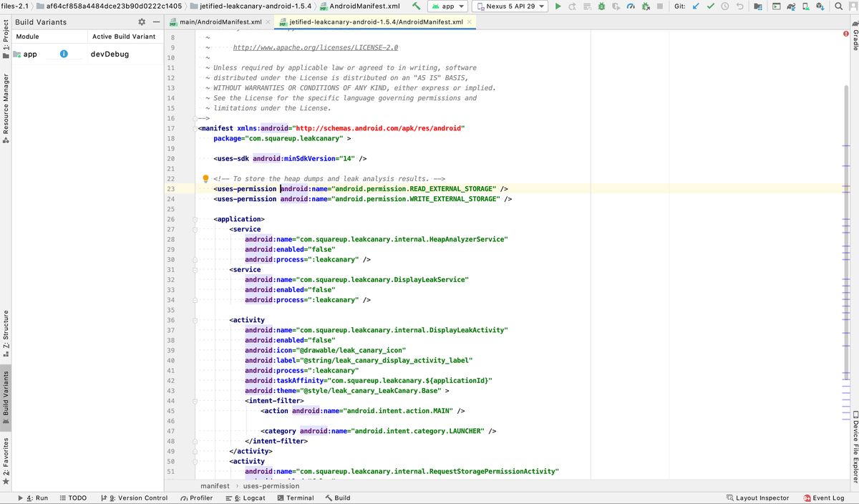Open the Run tool window tab

(34, 498)
